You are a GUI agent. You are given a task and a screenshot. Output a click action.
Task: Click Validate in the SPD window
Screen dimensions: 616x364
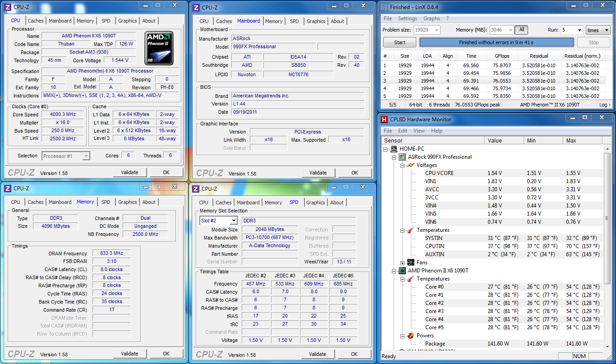(318, 354)
